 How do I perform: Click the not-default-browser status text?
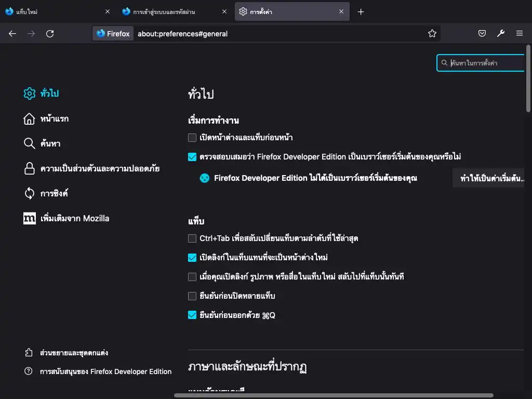click(315, 178)
